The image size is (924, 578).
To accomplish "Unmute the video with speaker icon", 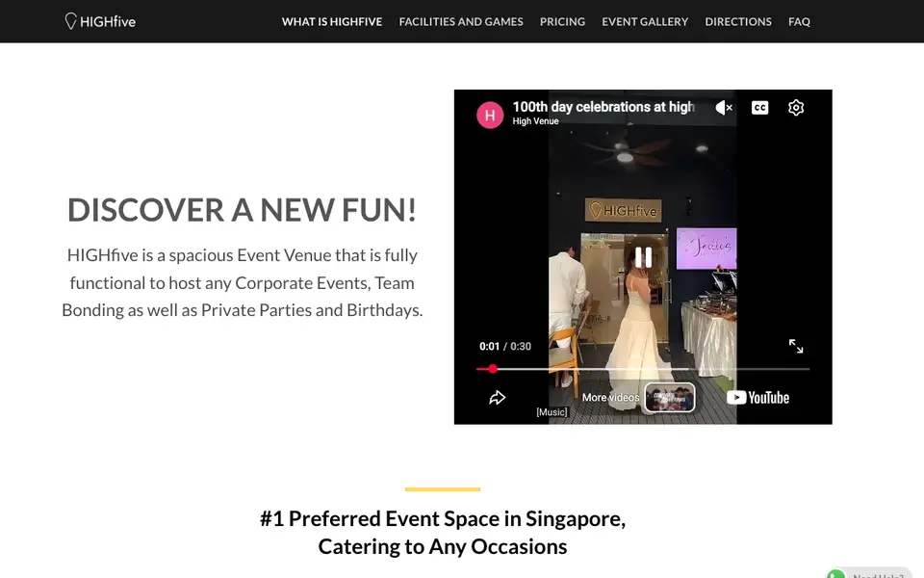I will pyautogui.click(x=724, y=107).
